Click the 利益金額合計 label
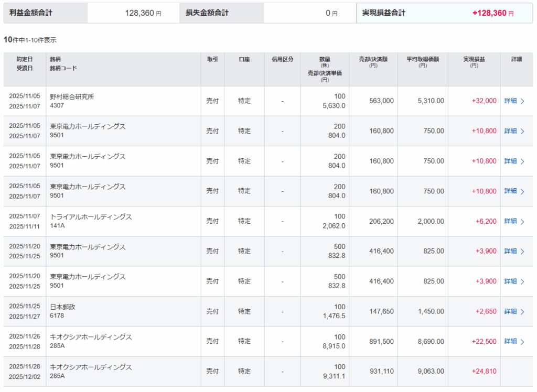The width and height of the screenshot is (537, 392). click(31, 13)
